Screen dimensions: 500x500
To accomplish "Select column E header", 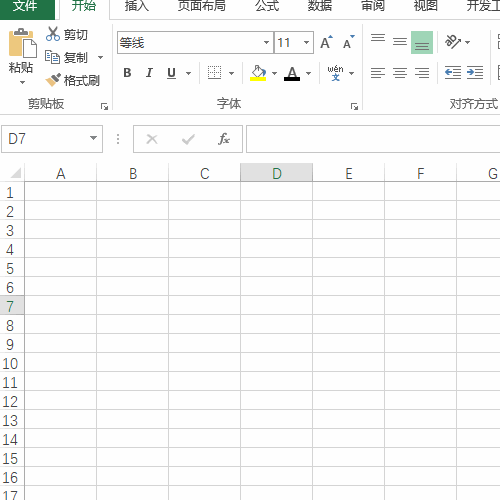I will click(349, 173).
